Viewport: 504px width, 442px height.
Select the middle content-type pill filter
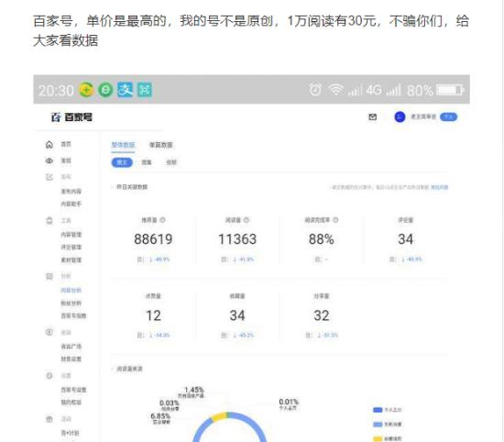(x=147, y=162)
